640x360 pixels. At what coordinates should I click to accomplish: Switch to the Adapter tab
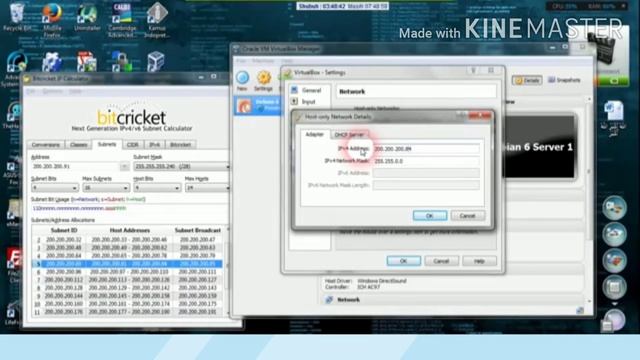315,134
